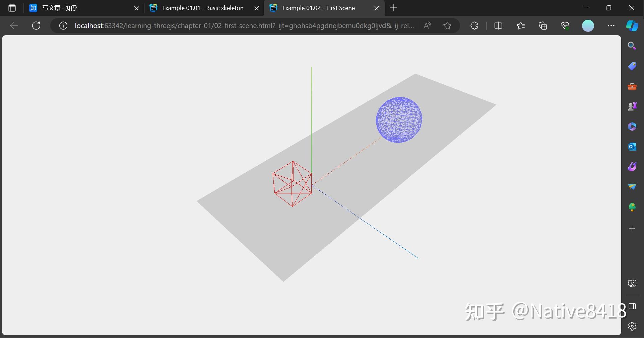Launch the Designer sidebar tool
Viewport: 644px width, 338px height.
pyautogui.click(x=632, y=166)
